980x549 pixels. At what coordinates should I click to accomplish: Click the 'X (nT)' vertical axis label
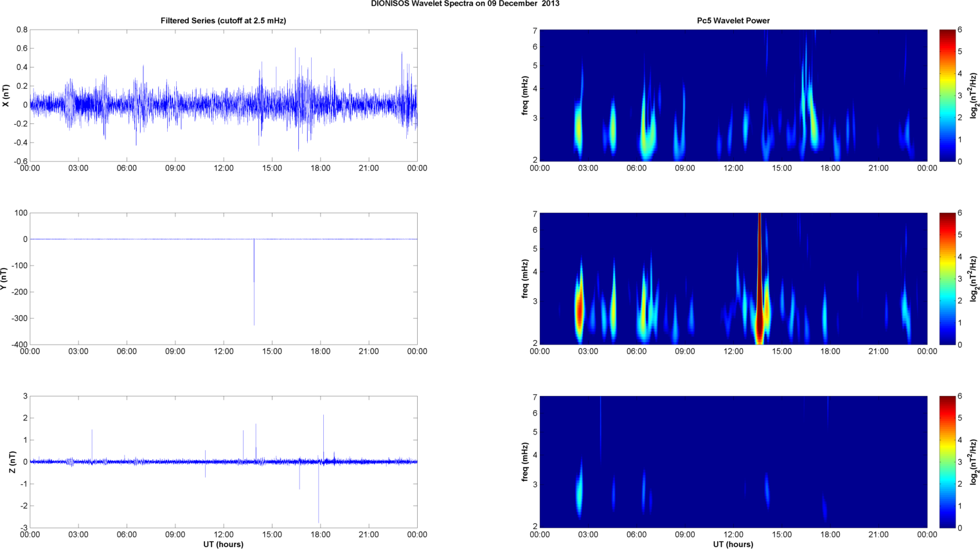click(6, 95)
